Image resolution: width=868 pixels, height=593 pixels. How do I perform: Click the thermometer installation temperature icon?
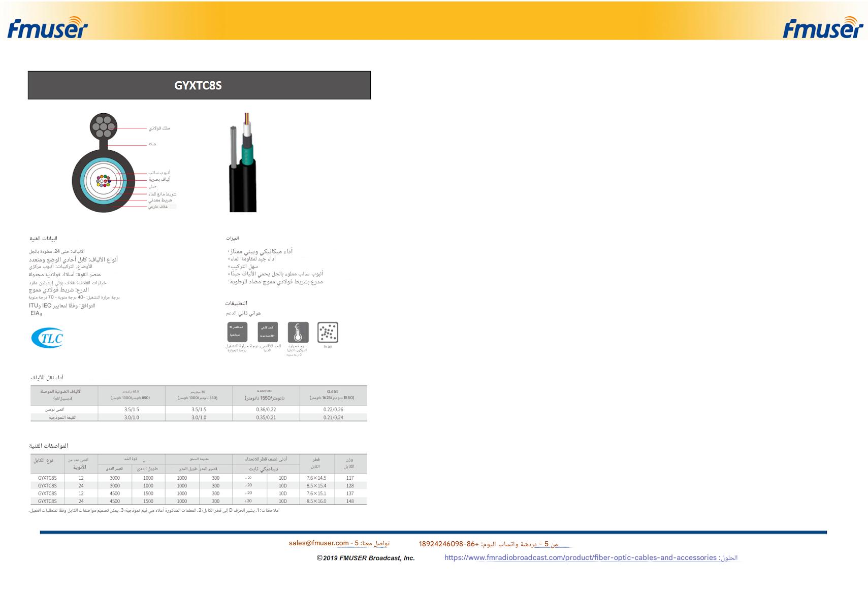pos(298,333)
